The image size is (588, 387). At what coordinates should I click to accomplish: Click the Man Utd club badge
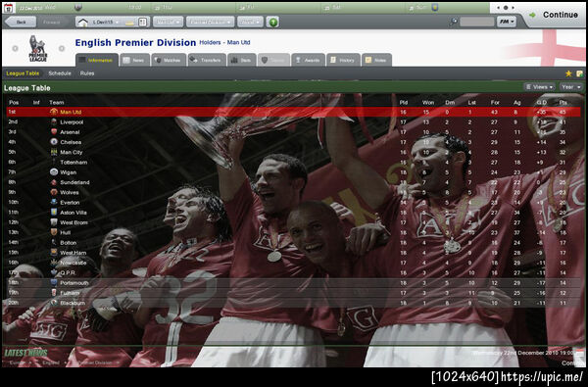(54, 112)
